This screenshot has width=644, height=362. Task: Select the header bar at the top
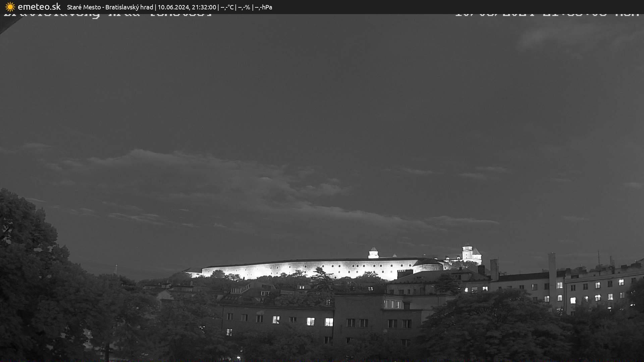[322, 7]
